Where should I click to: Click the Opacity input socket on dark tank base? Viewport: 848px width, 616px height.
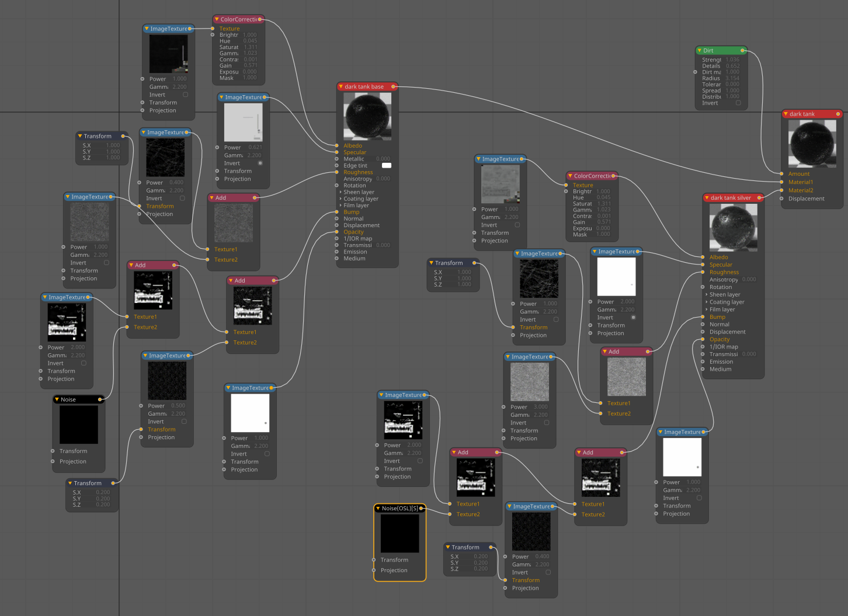pyautogui.click(x=337, y=232)
